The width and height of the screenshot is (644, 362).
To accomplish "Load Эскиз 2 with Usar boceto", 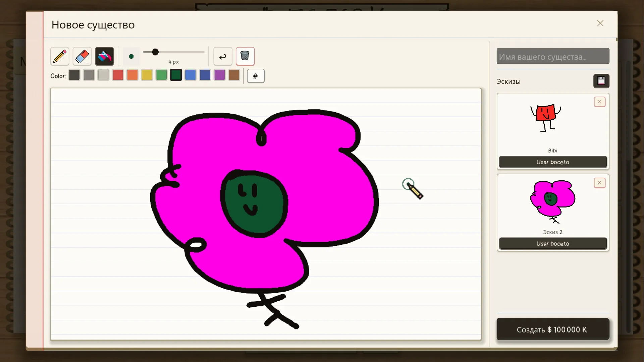I will 553,244.
